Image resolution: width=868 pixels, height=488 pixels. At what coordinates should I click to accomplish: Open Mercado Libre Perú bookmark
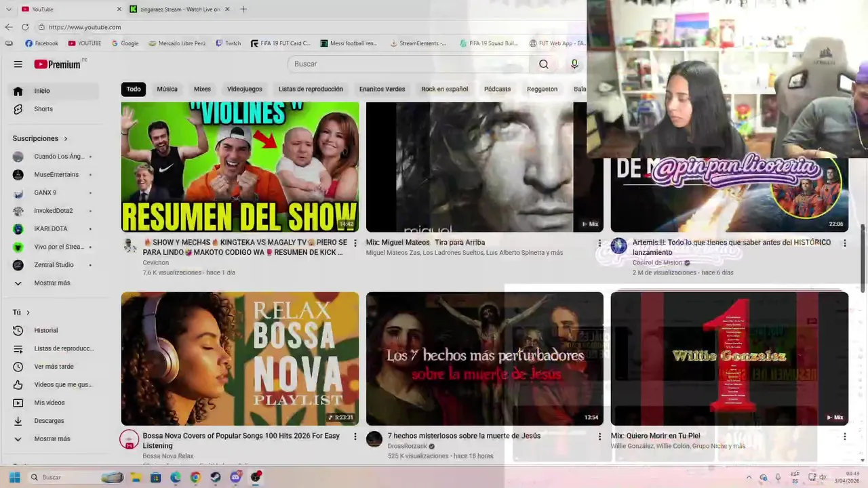[176, 43]
